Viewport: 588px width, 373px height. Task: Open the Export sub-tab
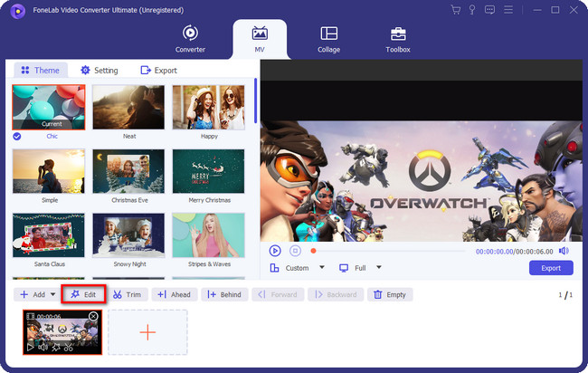[x=158, y=71]
